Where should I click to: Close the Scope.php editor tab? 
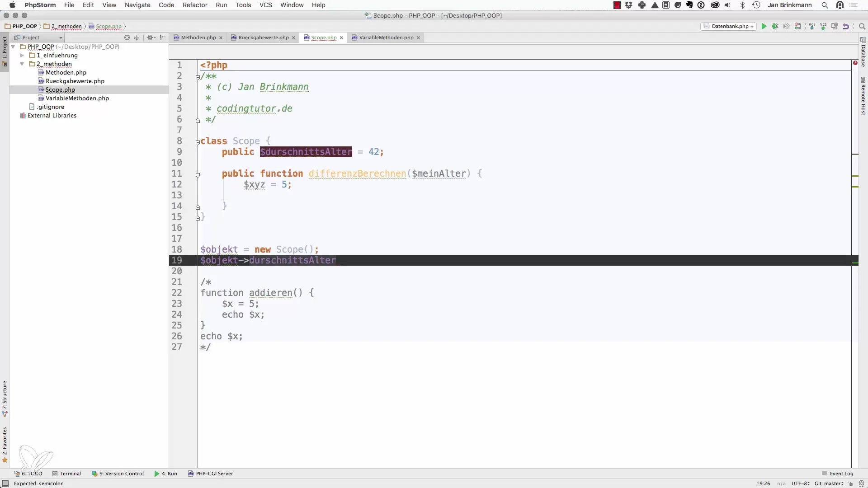point(342,38)
